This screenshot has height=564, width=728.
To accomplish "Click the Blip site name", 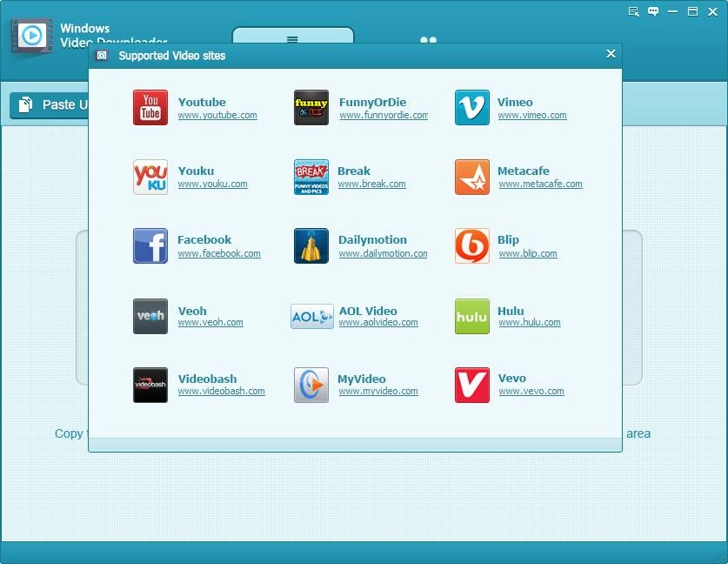I will click(x=509, y=239).
